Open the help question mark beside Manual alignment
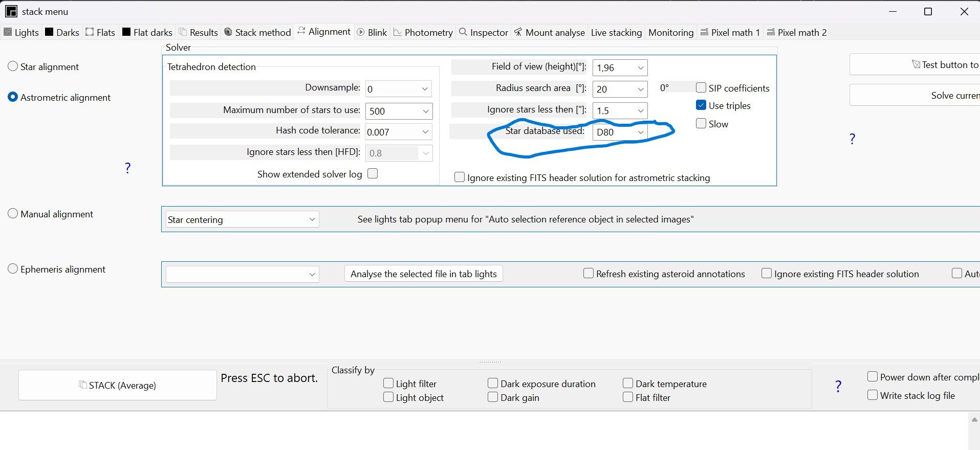Viewport: 980px width, 450px height. click(128, 168)
